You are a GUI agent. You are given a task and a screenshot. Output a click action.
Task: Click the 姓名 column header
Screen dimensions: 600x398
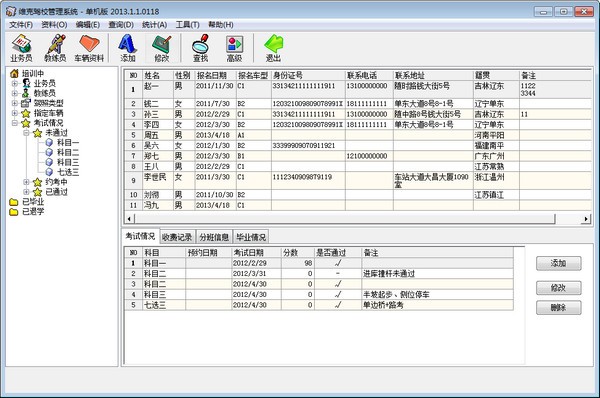point(158,75)
